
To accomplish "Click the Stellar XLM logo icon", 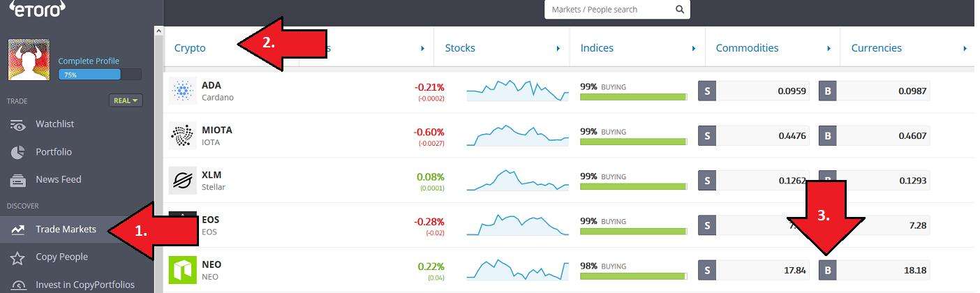I will tap(183, 180).
